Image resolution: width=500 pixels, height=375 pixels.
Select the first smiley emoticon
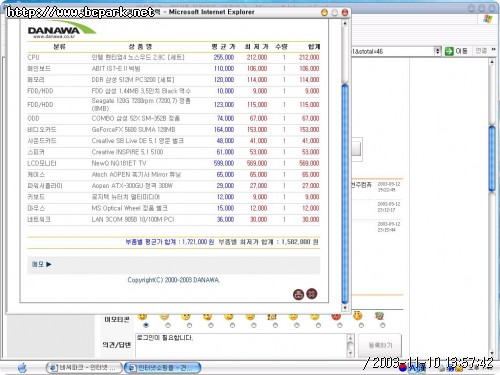143,317
